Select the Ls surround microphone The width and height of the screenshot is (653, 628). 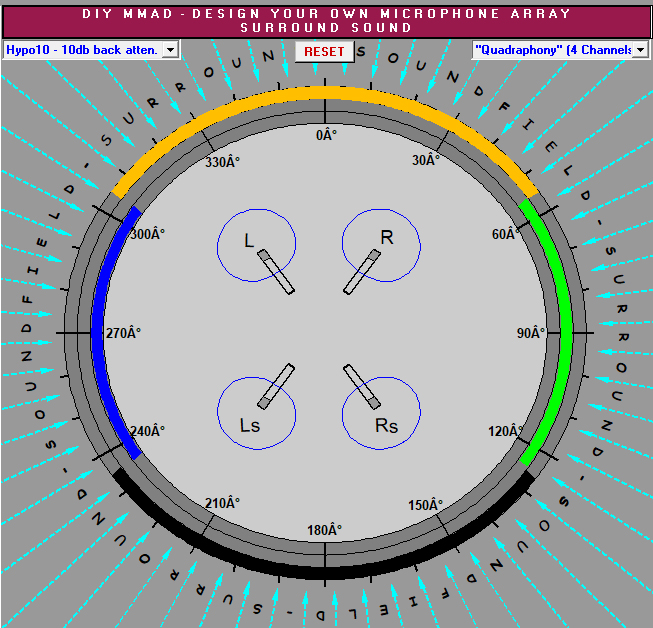point(277,386)
